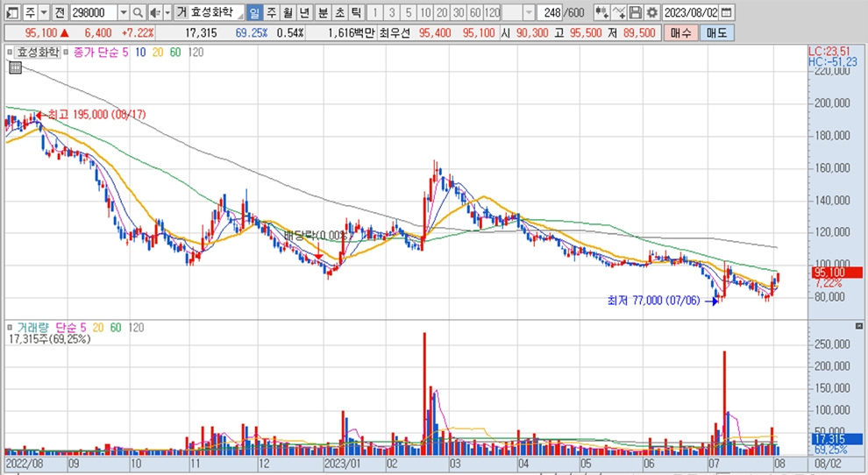
Task: Click the add candlestick chart icon
Action: pos(601,13)
